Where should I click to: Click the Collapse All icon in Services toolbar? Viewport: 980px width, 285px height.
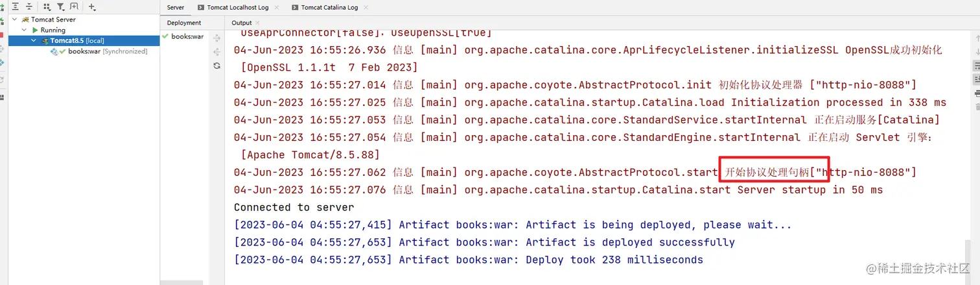click(x=29, y=7)
